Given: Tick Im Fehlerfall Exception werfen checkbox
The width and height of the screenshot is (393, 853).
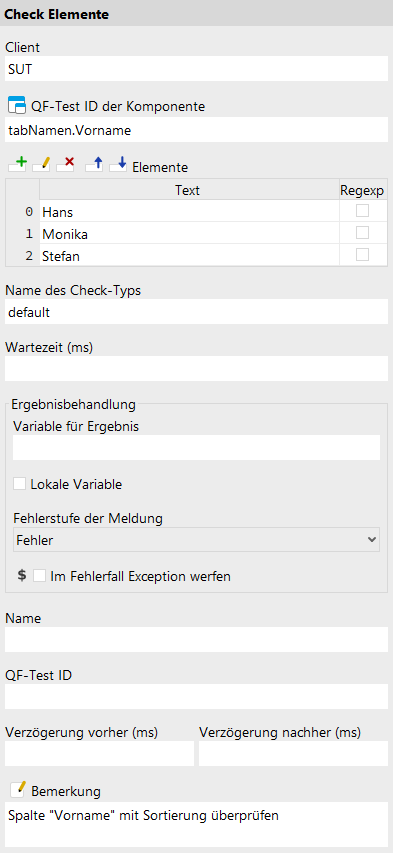Looking at the screenshot, I should [x=40, y=576].
